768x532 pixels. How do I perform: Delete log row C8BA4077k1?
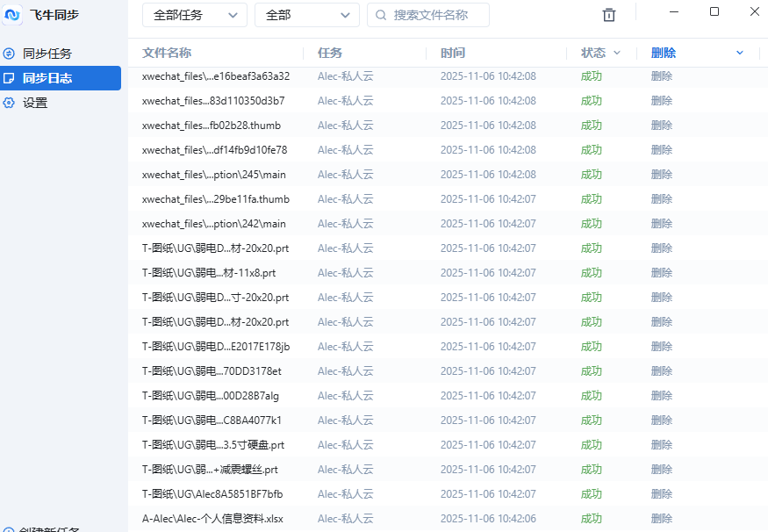[x=661, y=421]
